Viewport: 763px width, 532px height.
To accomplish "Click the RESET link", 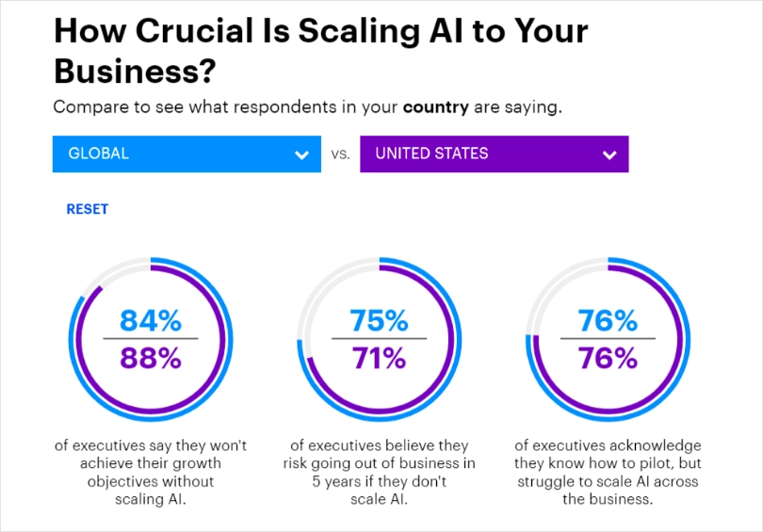I will 87,209.
